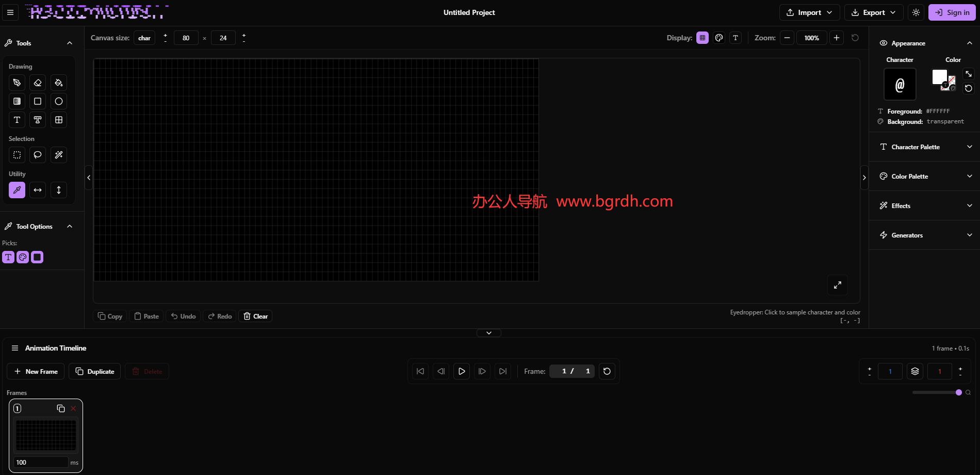Select the Magic Wand selection tool
This screenshot has height=475, width=980.
click(58, 155)
